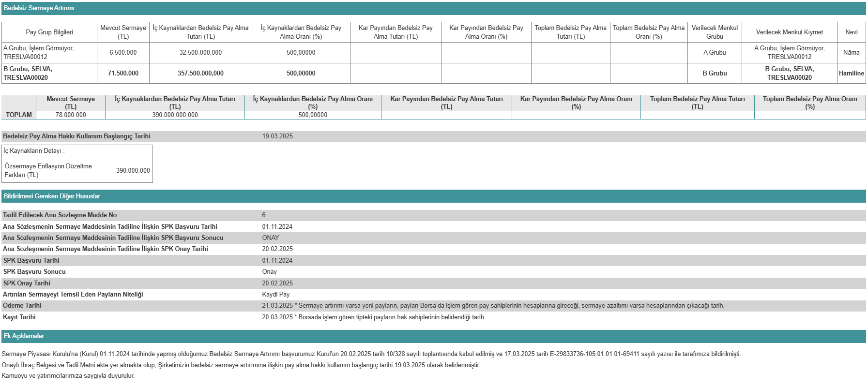Select the 32.500.000,000 amount cell
The image size is (868, 387).
tap(200, 52)
